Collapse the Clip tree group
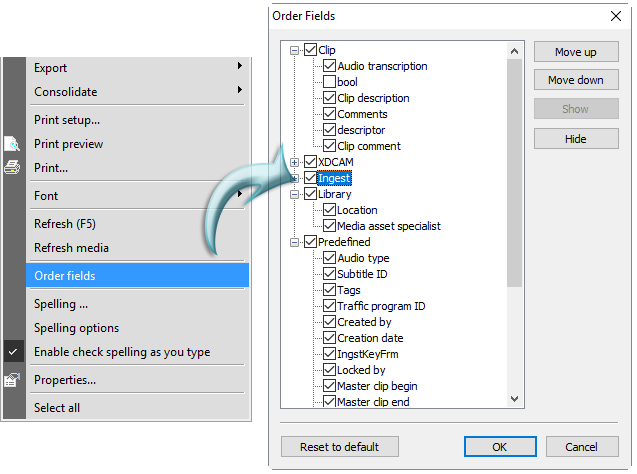 (x=295, y=50)
